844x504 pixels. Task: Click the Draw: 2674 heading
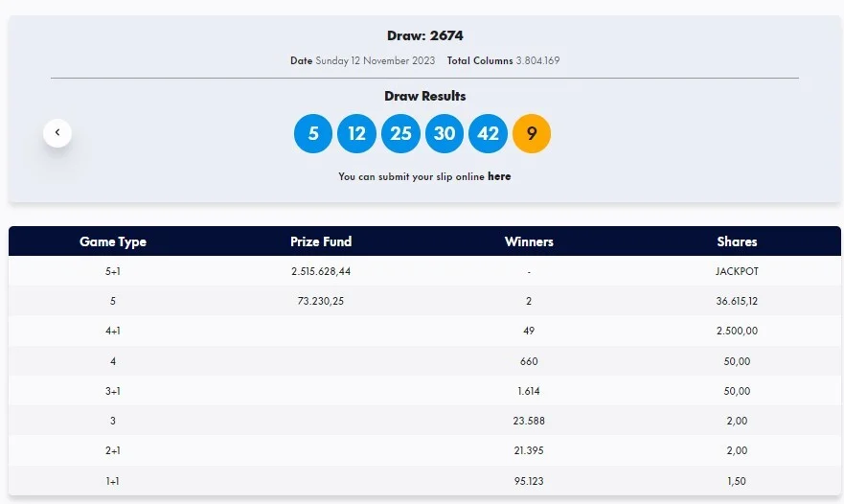425,35
